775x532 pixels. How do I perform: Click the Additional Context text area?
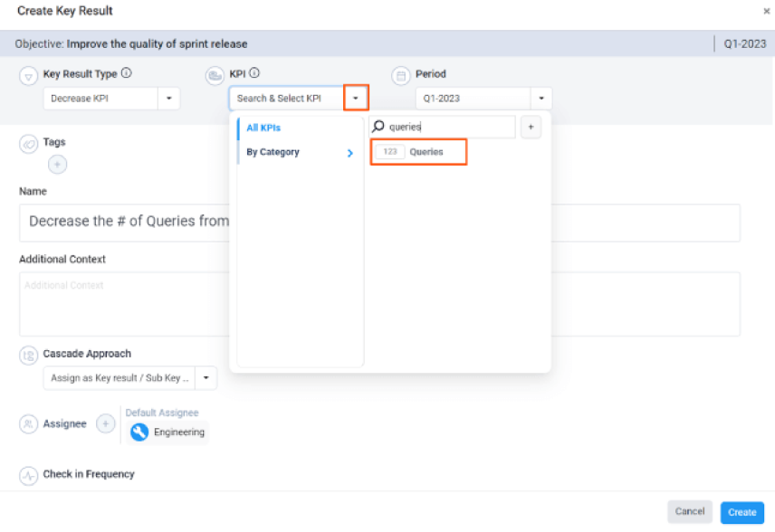379,304
